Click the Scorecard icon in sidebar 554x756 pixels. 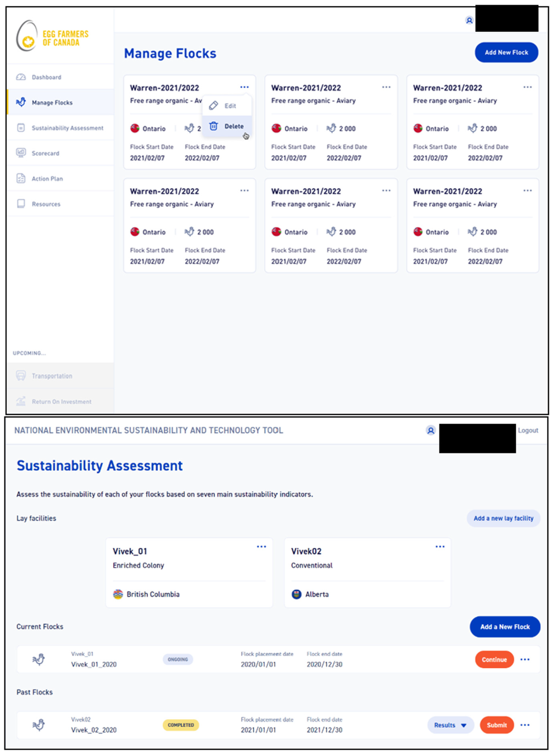(21, 153)
